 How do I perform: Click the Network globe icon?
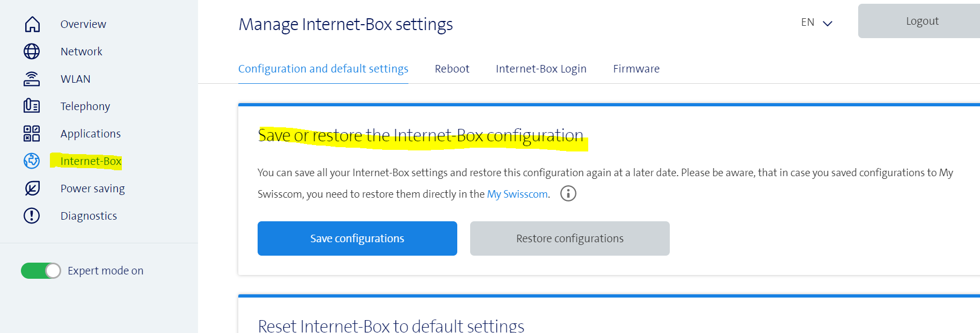pos(32,52)
